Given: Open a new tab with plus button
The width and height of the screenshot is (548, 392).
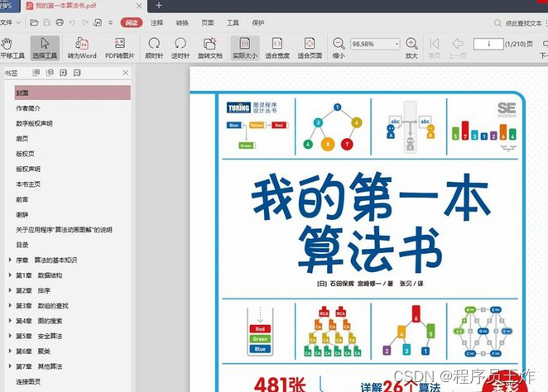Looking at the screenshot, I should click(159, 6).
